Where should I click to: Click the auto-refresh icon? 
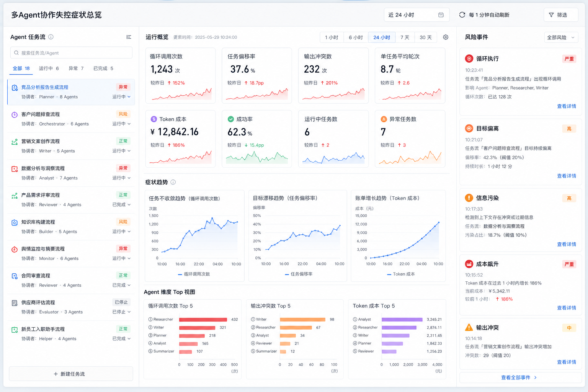(462, 15)
